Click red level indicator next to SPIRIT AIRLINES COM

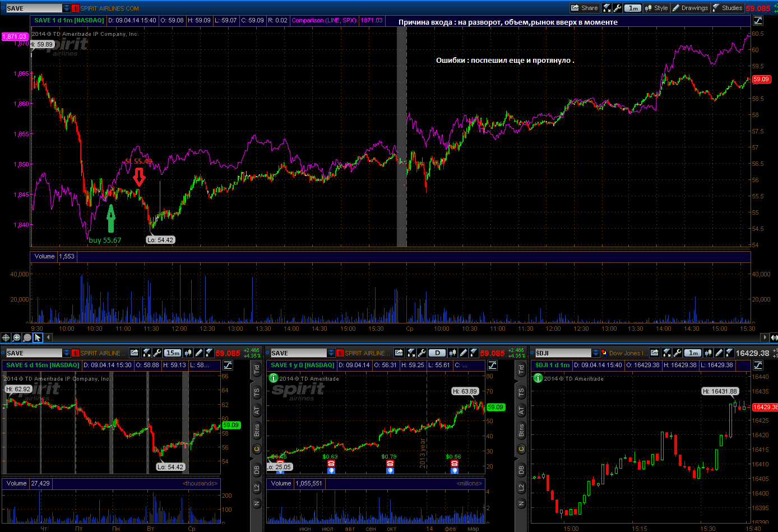75,8
